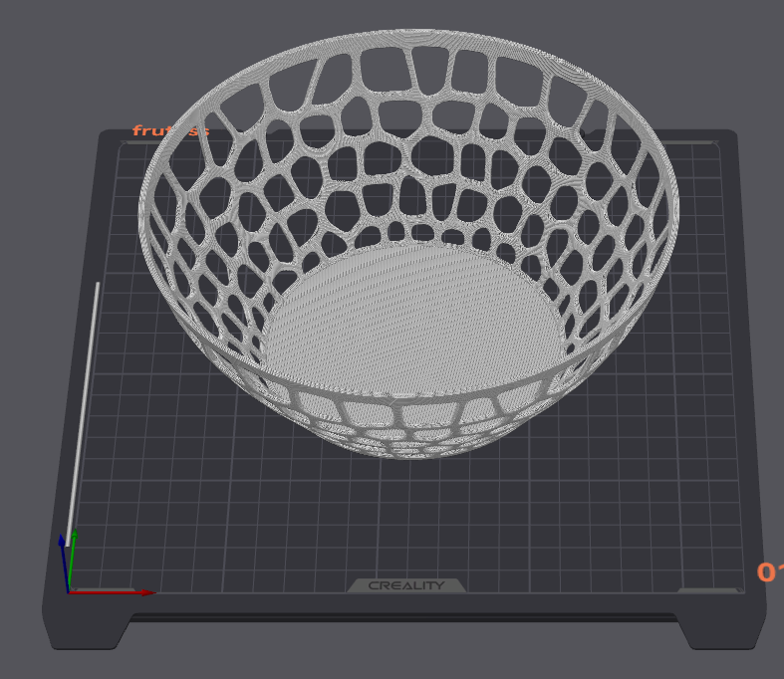The width and height of the screenshot is (784, 679).
Task: Click the bed's front-left foot
Action: point(85,632)
